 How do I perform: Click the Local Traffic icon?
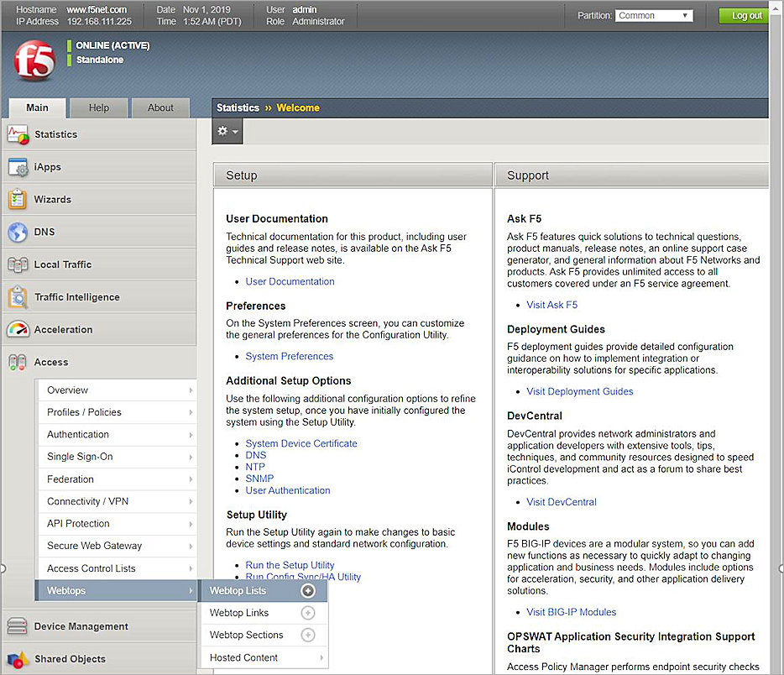click(18, 264)
